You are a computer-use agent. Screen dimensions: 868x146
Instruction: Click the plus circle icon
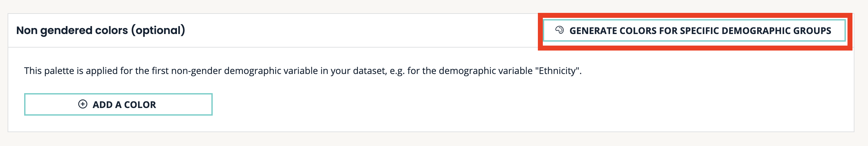[83, 104]
